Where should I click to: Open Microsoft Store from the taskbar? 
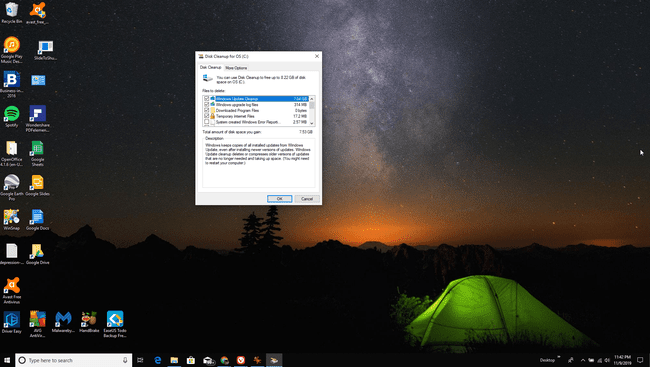(191, 360)
